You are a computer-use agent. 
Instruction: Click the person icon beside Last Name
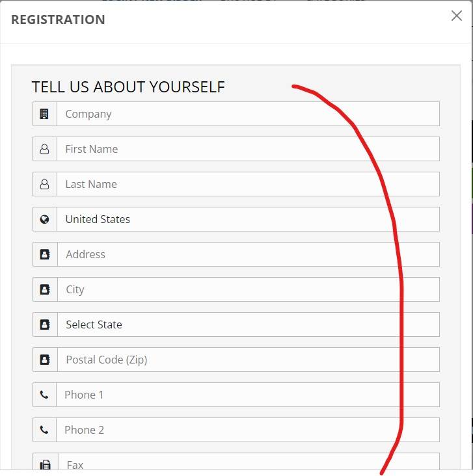coord(44,184)
